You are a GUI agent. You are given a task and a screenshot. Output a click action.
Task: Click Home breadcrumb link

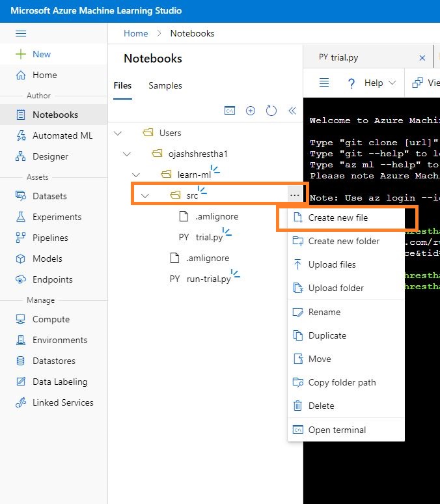(135, 33)
